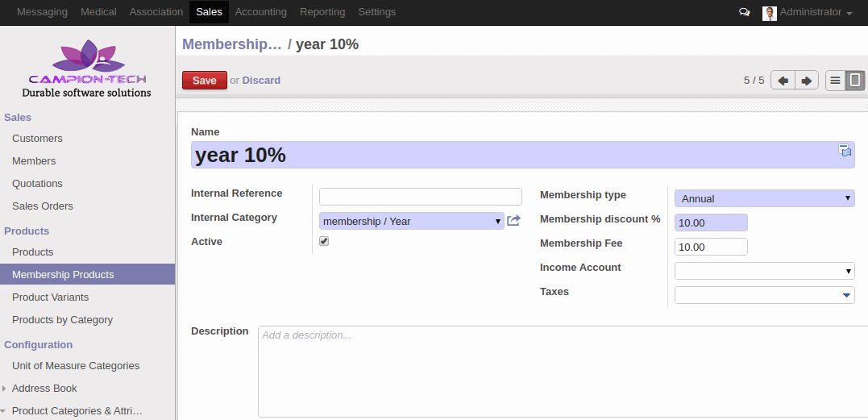
Task: Click the red Save button
Action: click(204, 81)
